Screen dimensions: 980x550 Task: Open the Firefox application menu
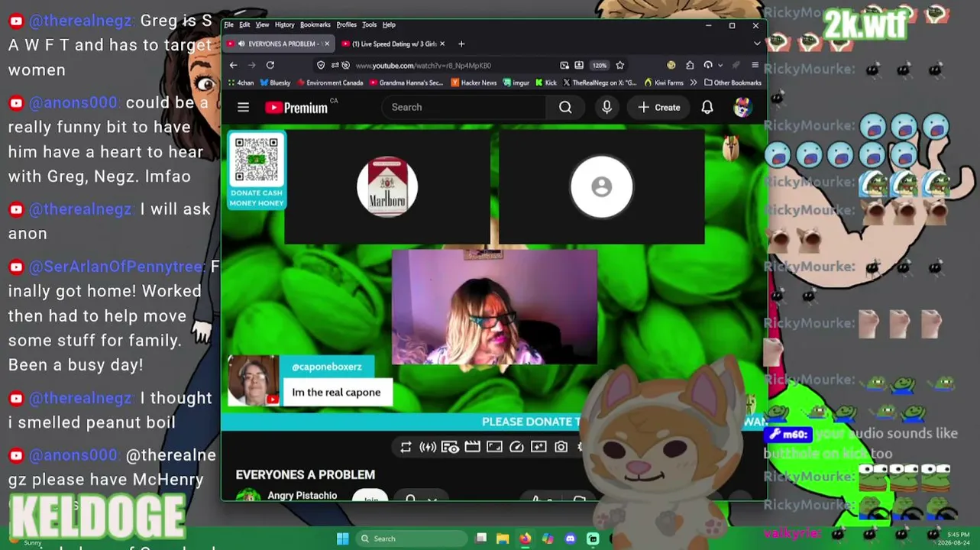pyautogui.click(x=755, y=65)
